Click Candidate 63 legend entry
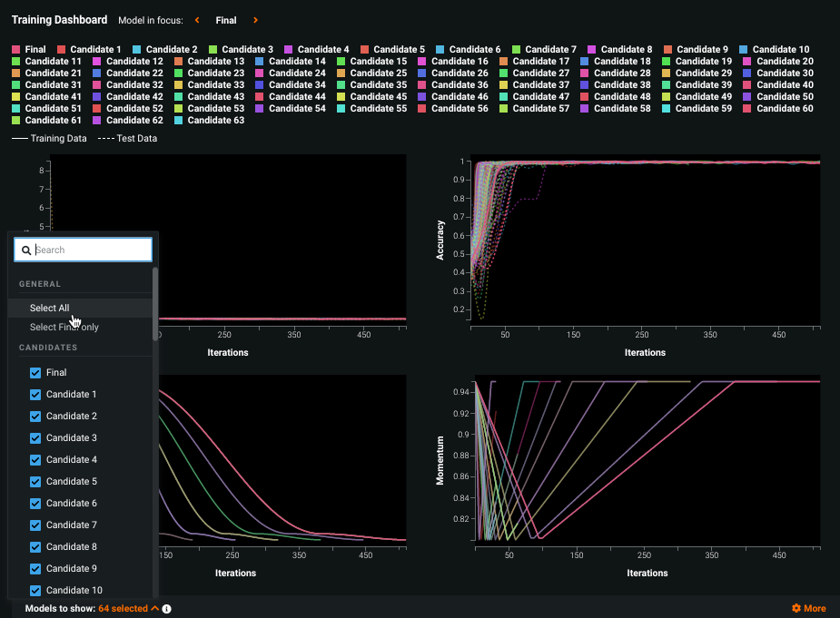The width and height of the screenshot is (840, 618). click(x=215, y=121)
